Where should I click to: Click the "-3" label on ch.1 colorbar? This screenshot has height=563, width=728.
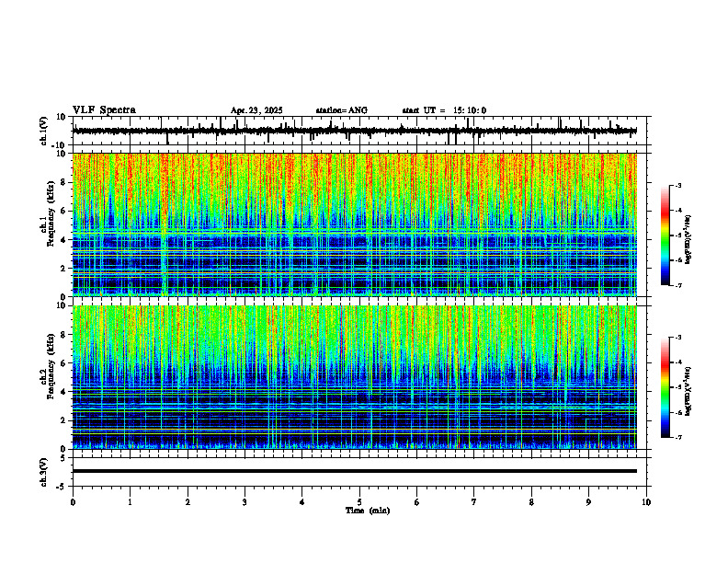(678, 185)
